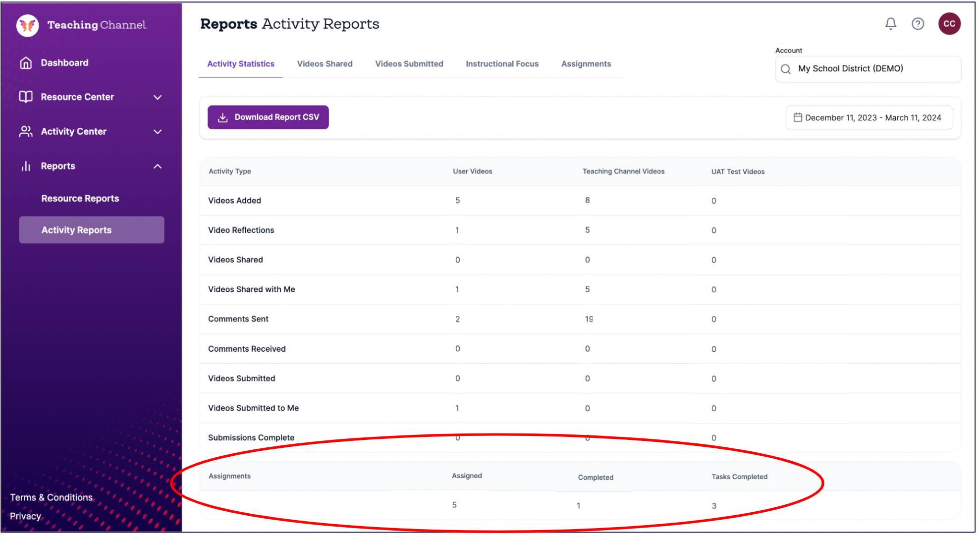Switch to the Assignments tab
The height and width of the screenshot is (538, 980).
pos(586,63)
